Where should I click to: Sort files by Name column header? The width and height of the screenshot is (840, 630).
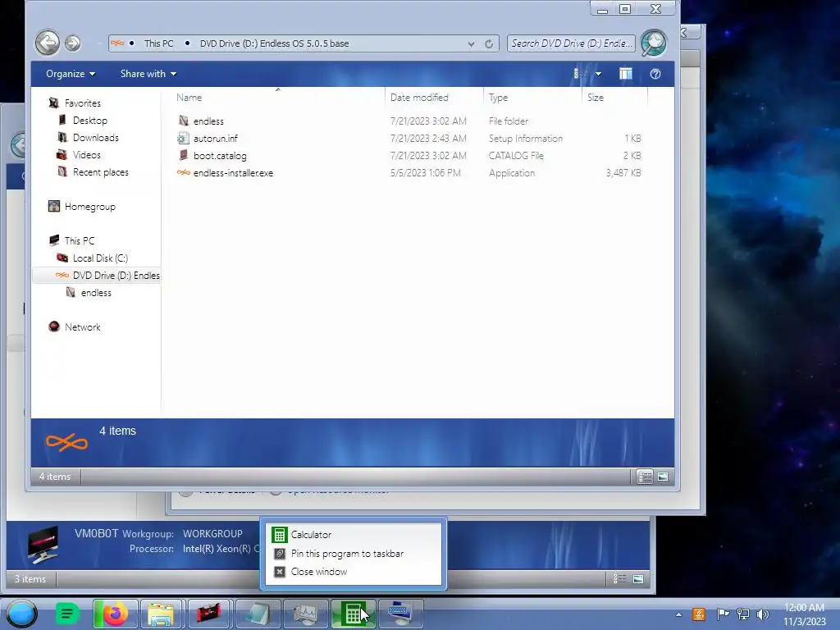[x=277, y=98]
